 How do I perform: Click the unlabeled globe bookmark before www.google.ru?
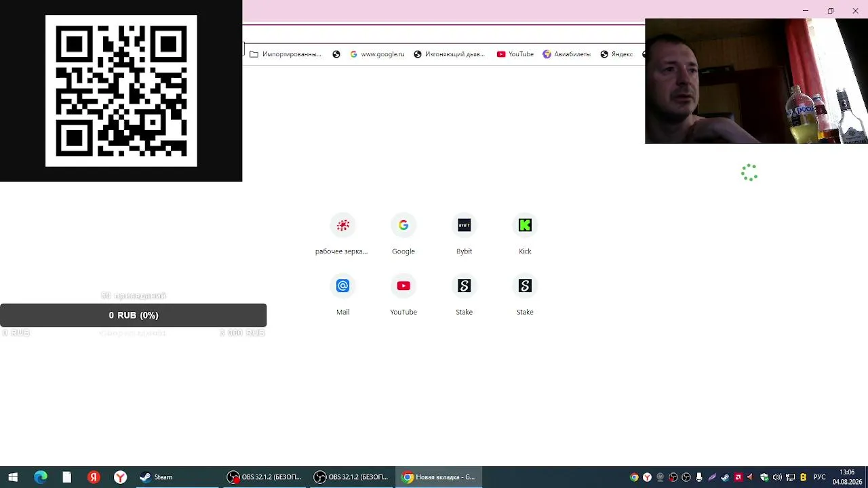336,54
